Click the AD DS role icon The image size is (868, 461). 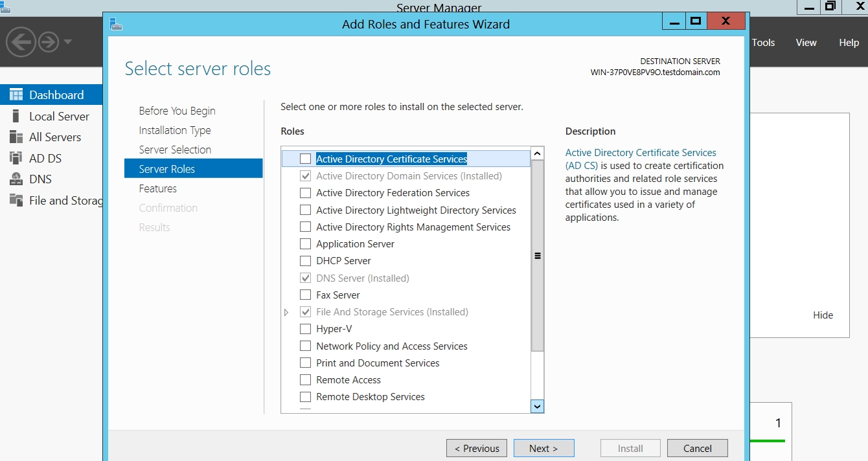click(16, 158)
